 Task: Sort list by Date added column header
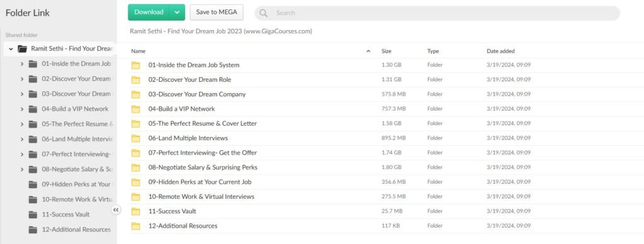coord(500,52)
